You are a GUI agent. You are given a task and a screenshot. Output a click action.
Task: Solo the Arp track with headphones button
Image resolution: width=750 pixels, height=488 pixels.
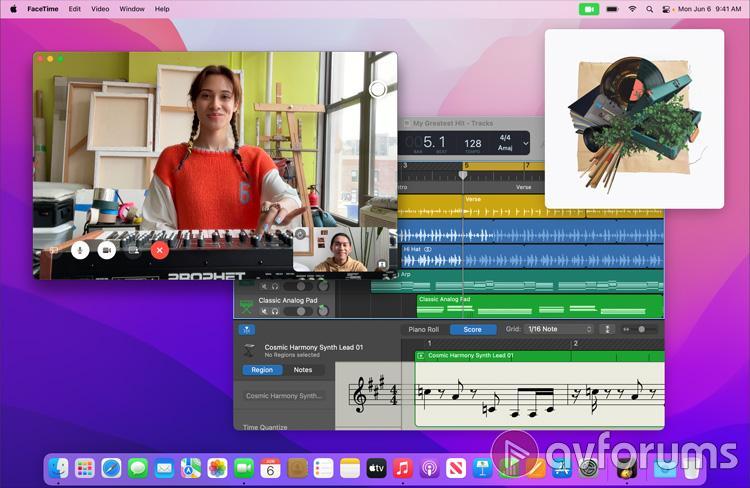coord(275,286)
